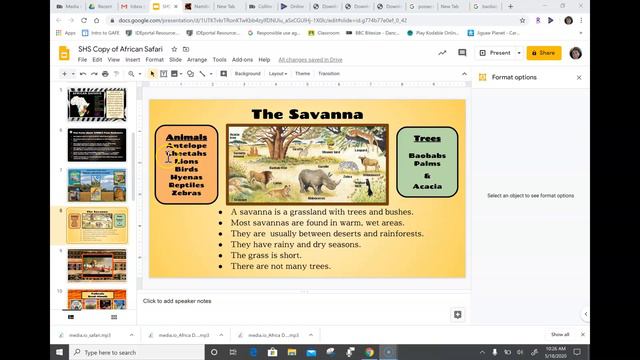Open the line type dropdown arrow
This screenshot has width=640, height=360.
coord(211,74)
